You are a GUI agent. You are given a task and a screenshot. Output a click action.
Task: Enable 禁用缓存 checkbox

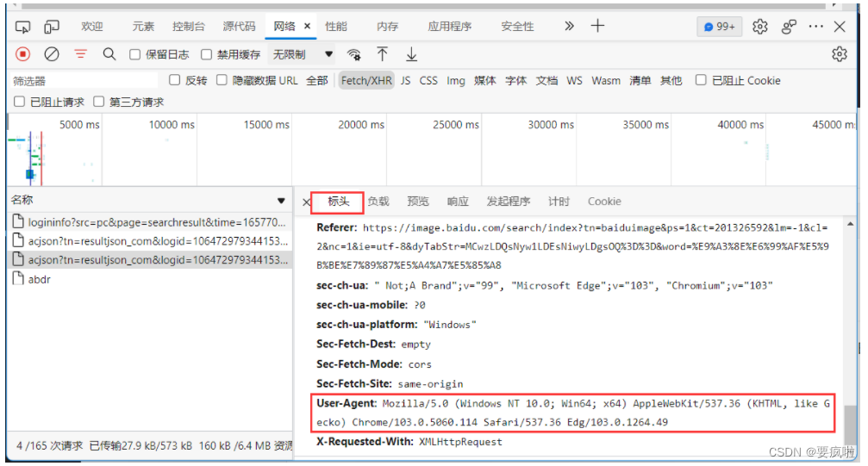click(x=207, y=54)
